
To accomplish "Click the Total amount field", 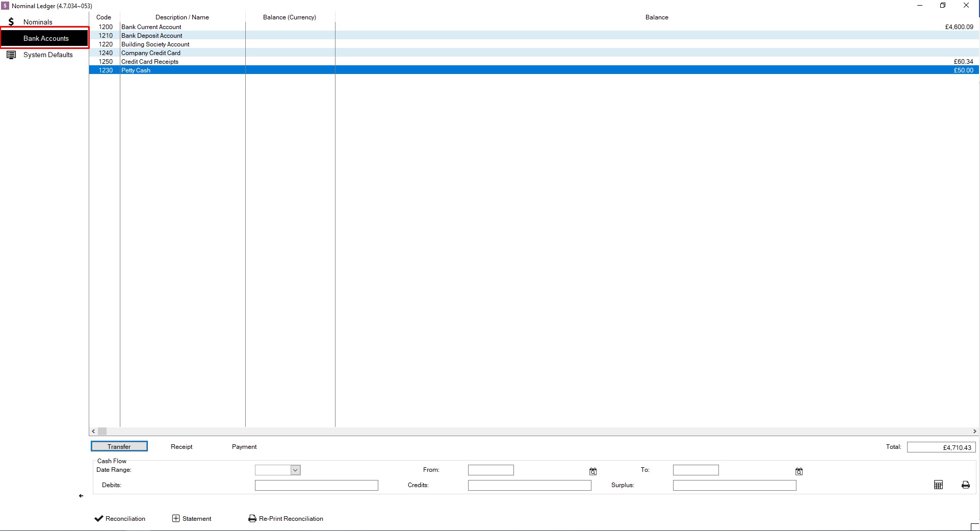I will click(941, 447).
